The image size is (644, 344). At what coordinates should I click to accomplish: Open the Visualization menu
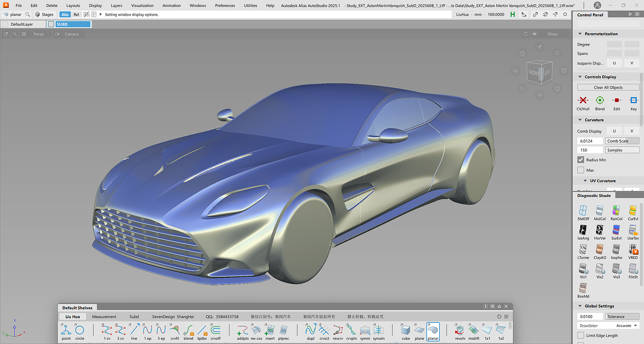tap(142, 6)
